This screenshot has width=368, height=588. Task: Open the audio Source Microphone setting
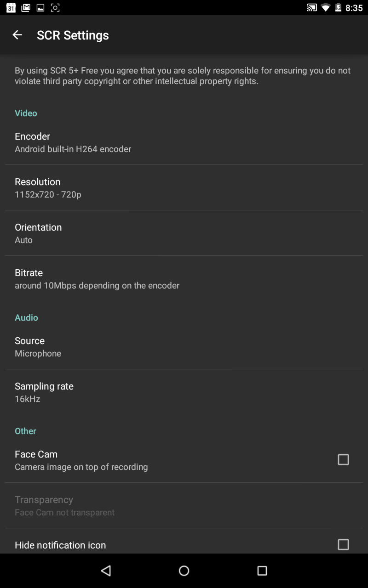pyautogui.click(x=184, y=347)
